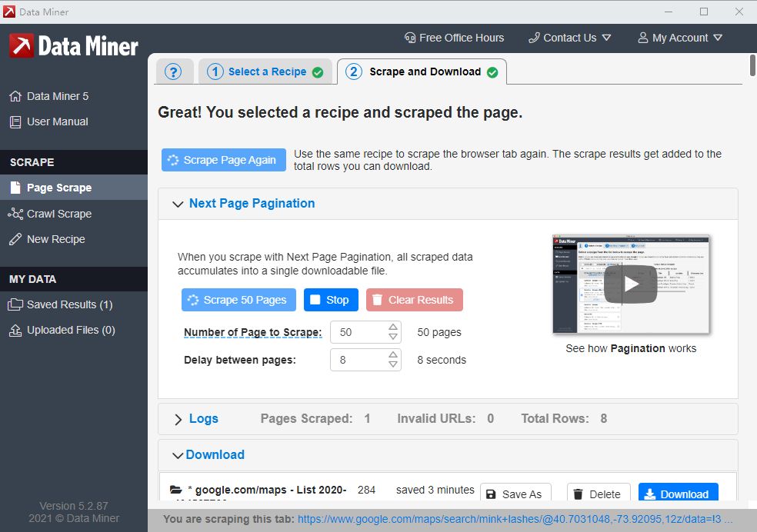This screenshot has height=532, width=757.
Task: Click the vertical scrollbar thumb
Action: tap(752, 65)
